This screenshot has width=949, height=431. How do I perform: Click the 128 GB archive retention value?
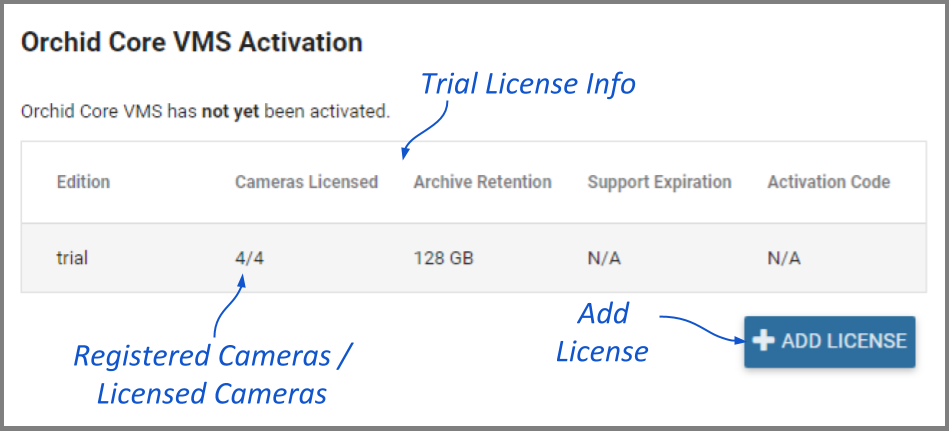click(443, 258)
